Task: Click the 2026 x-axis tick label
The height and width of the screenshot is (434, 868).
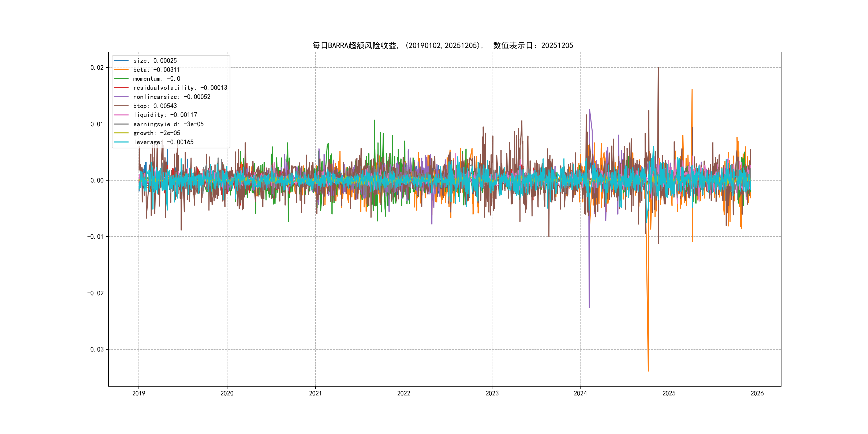Action: point(757,393)
